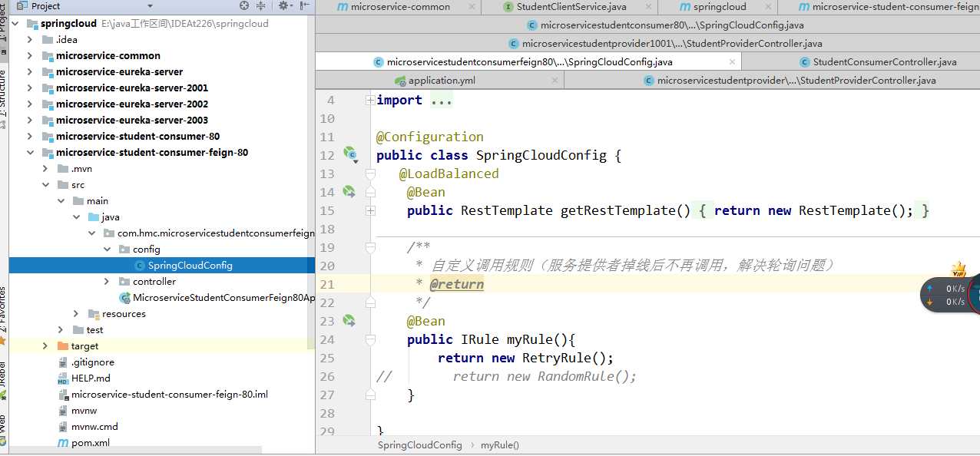Expand the resources folder
The height and width of the screenshot is (456, 980).
[x=76, y=314]
